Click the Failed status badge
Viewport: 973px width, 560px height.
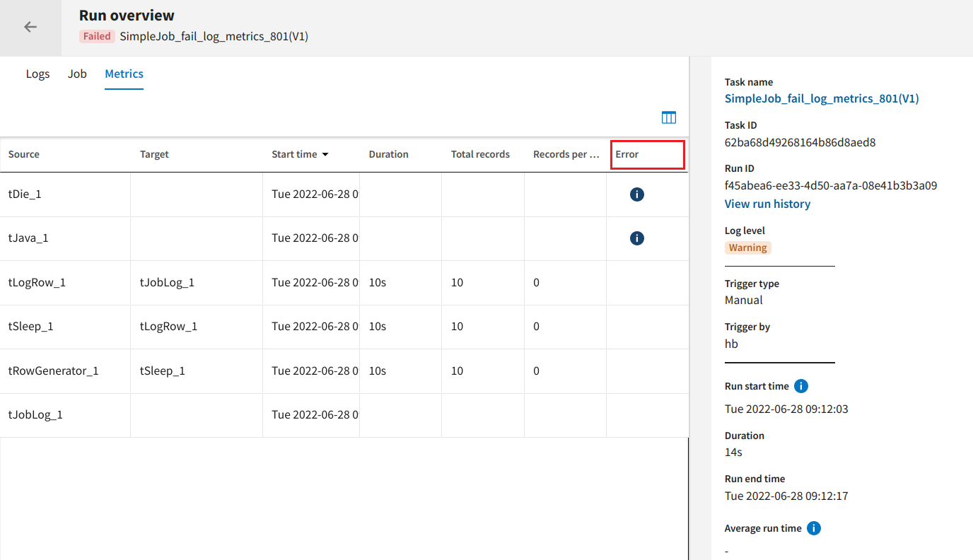click(97, 36)
